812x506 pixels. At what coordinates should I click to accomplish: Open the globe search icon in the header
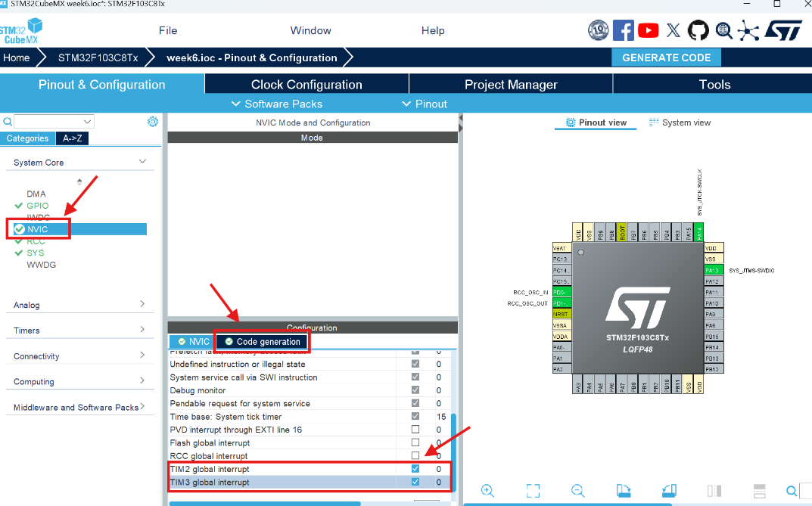pyautogui.click(x=724, y=30)
